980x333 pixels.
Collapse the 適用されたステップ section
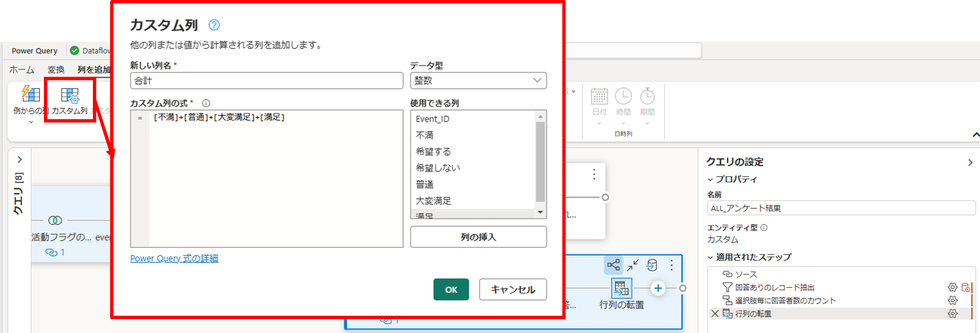pos(710,257)
